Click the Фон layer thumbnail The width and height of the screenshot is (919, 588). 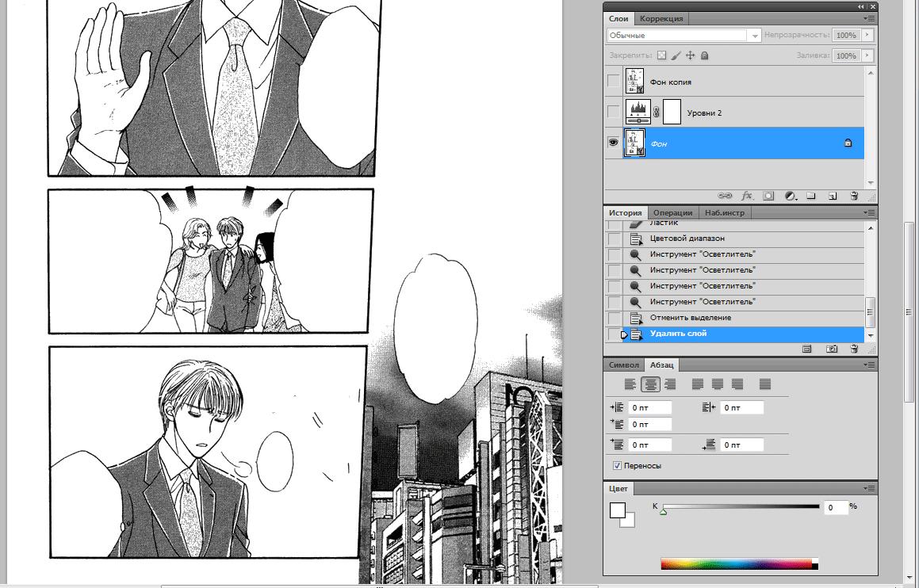[635, 143]
